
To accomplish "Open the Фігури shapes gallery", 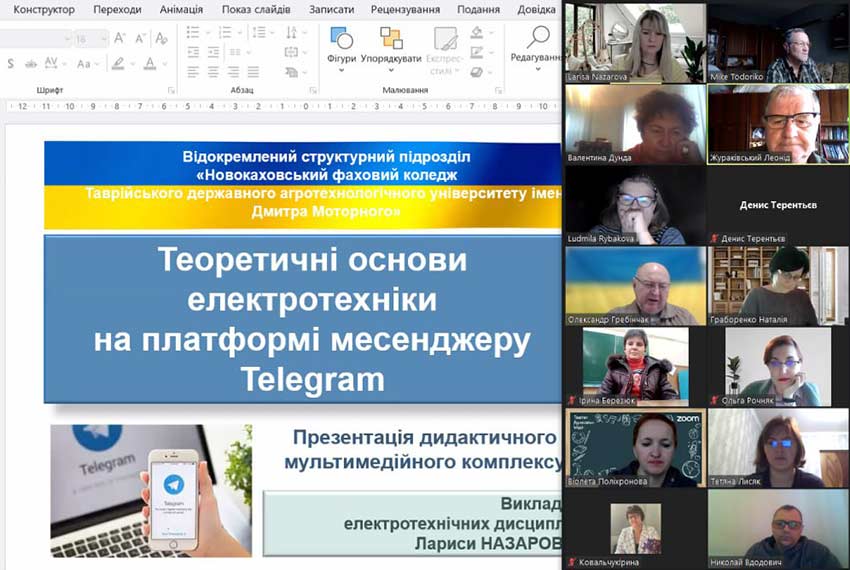I will tap(341, 45).
